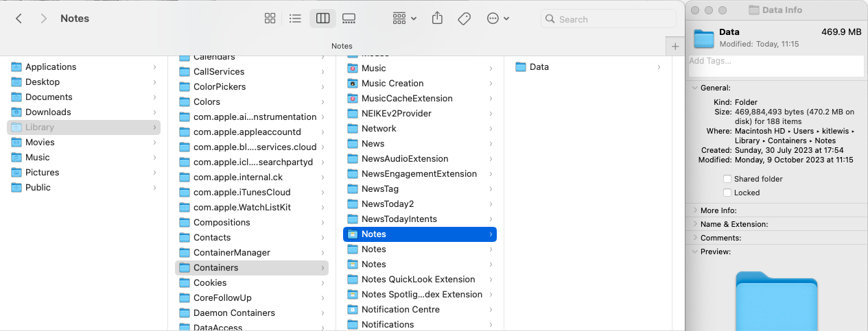Click the highlighted Notes folder
The height and width of the screenshot is (331, 868).
420,234
